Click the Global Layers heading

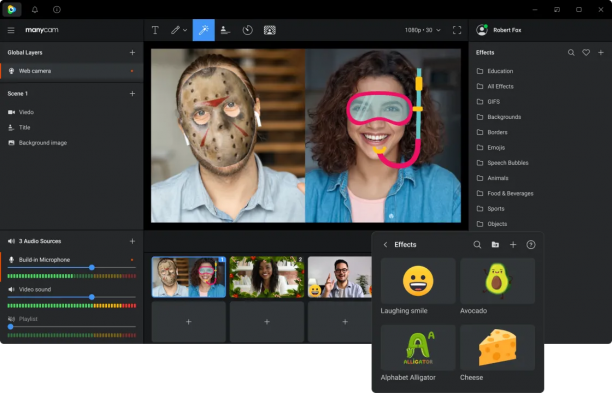pyautogui.click(x=25, y=52)
